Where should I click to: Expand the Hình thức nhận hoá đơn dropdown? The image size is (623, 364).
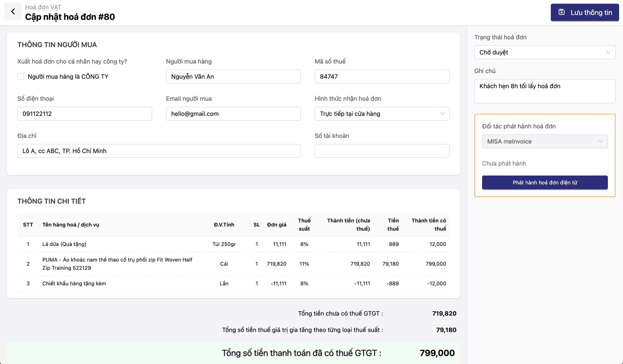pos(382,114)
